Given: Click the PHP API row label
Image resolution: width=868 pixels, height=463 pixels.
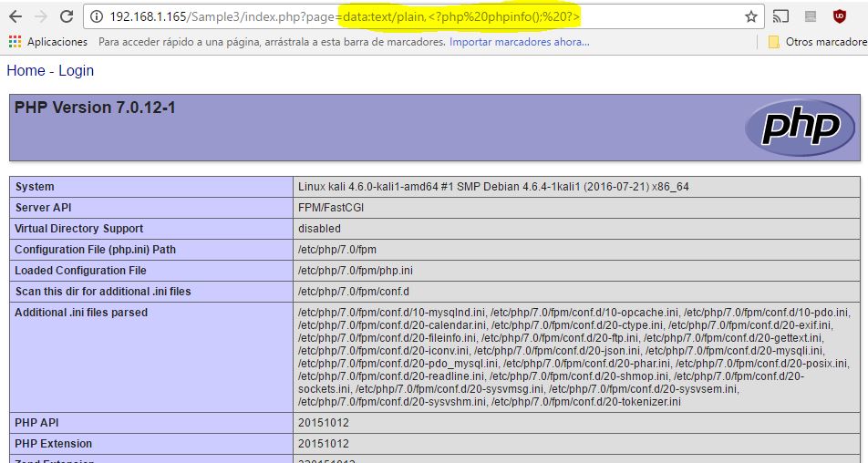Looking at the screenshot, I should 36,423.
